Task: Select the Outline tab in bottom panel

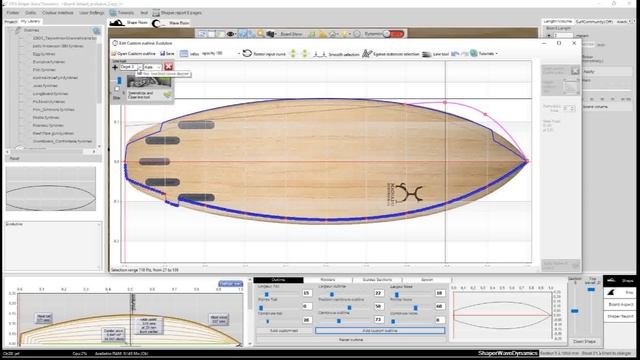Action: [278, 280]
